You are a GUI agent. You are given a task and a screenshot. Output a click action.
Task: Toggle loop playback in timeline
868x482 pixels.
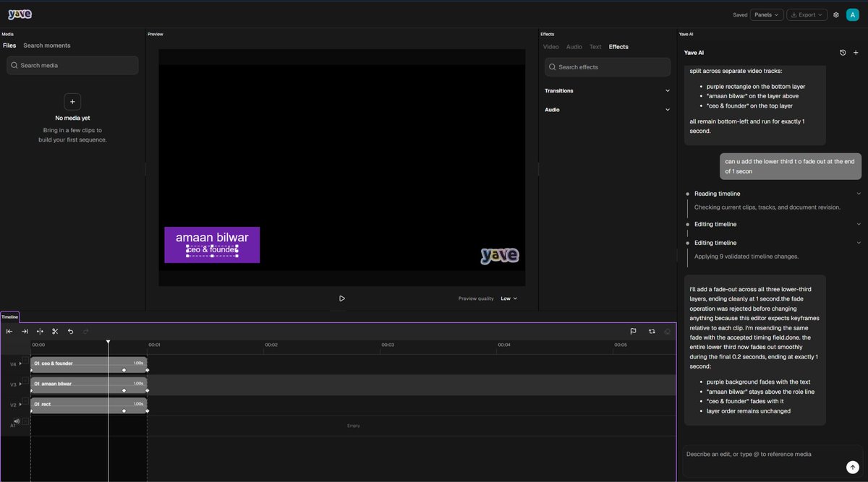[652, 331]
